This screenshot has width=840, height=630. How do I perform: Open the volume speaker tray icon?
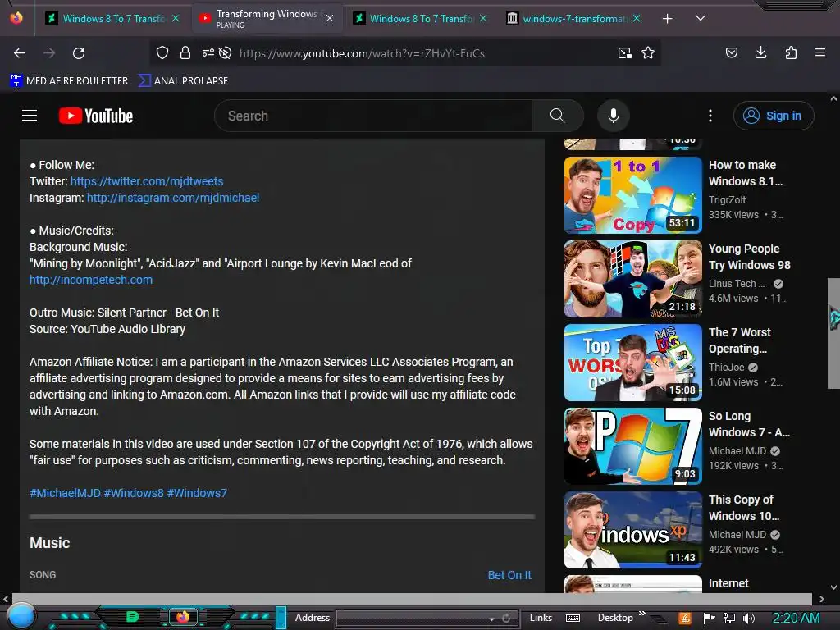pyautogui.click(x=748, y=619)
